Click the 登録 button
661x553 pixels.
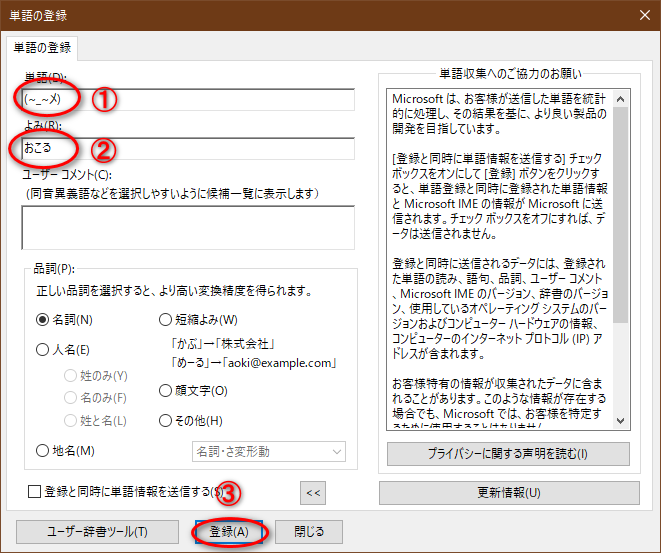229,532
